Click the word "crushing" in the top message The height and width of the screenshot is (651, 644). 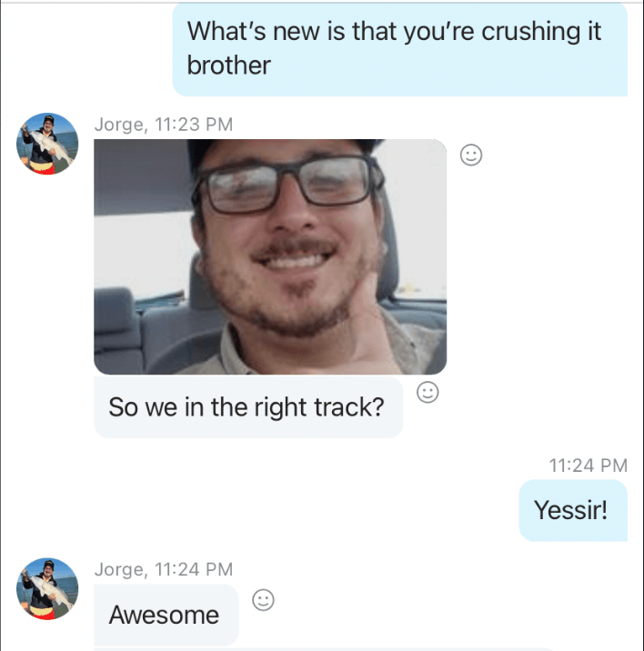pos(530,32)
